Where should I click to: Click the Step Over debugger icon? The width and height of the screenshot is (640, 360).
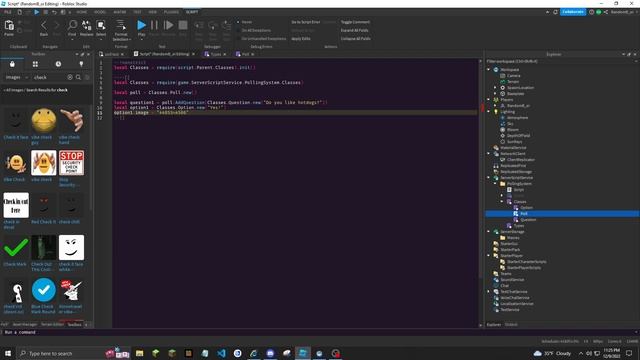point(213,26)
